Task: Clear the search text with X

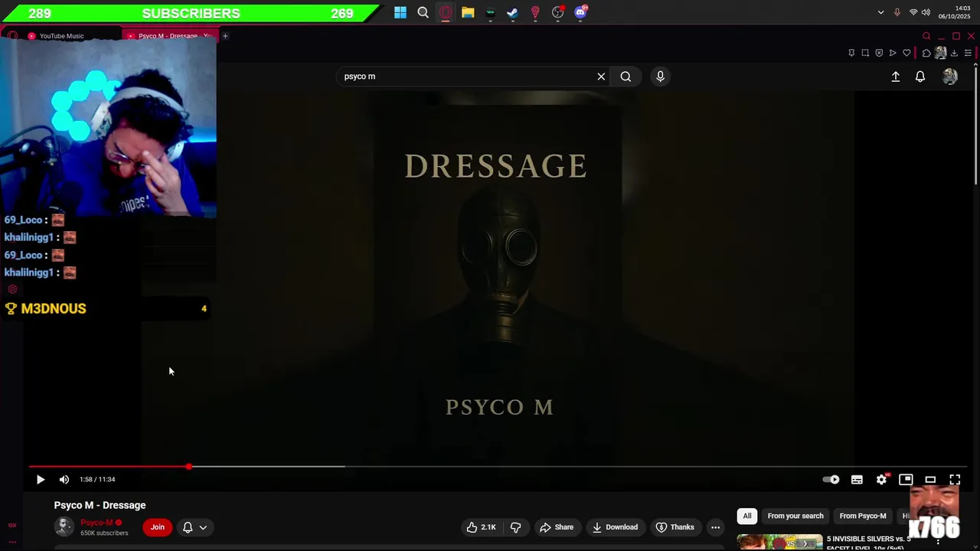Action: tap(601, 77)
